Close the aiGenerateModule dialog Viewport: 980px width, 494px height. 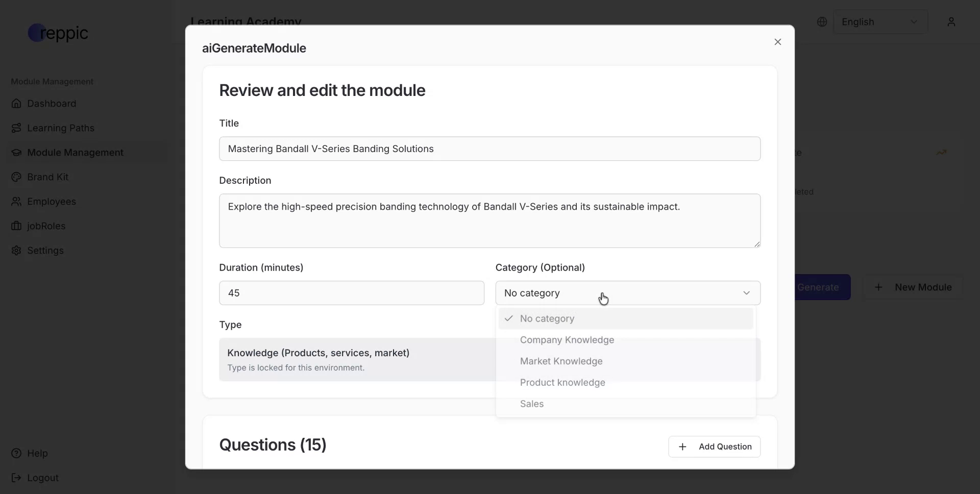(777, 42)
